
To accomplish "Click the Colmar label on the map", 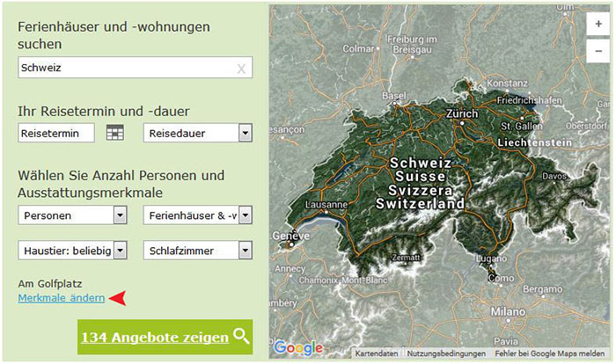I will point(358,48).
